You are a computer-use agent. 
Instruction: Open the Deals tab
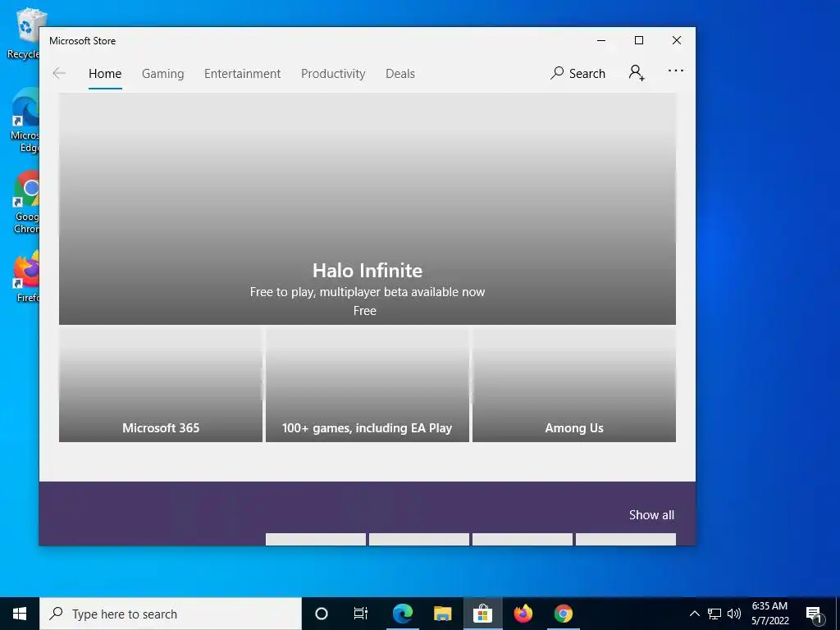click(400, 73)
